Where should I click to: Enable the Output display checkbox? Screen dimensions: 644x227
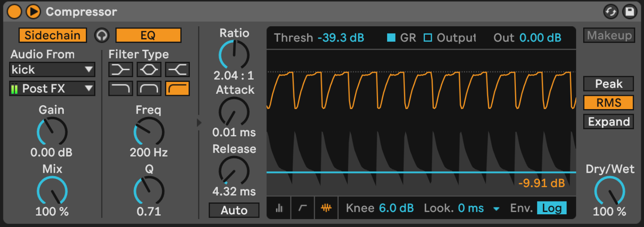coord(427,38)
